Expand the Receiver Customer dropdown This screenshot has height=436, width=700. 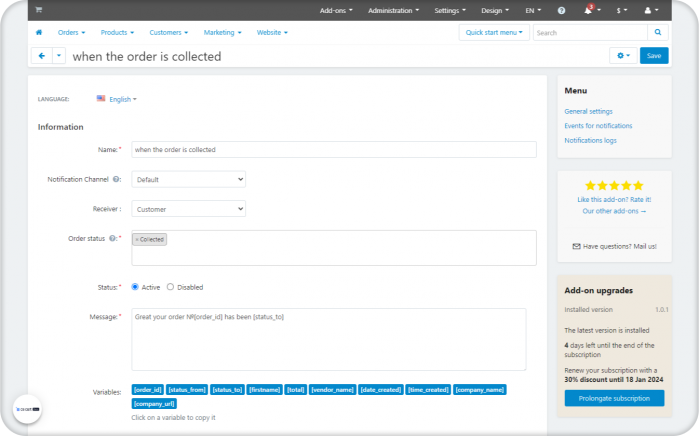(x=188, y=209)
